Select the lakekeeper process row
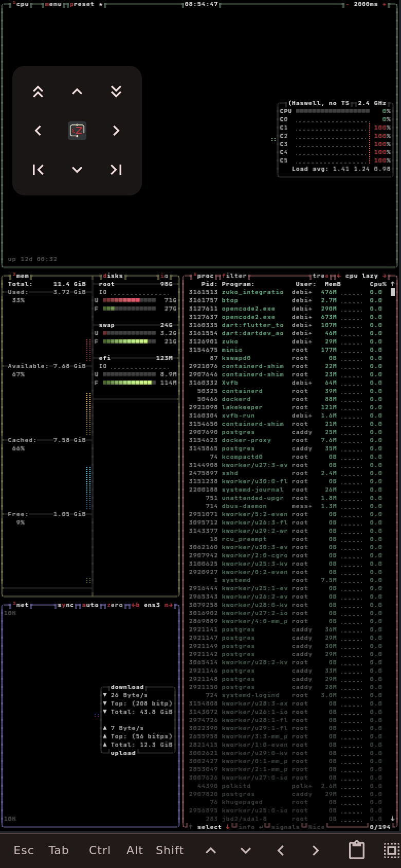 [287, 407]
